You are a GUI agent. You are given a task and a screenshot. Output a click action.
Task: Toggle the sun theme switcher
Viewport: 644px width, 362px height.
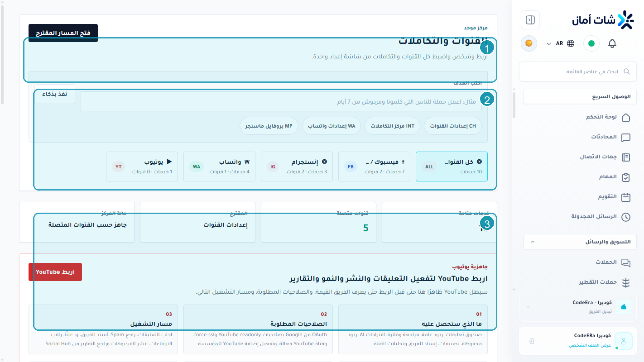point(529,43)
